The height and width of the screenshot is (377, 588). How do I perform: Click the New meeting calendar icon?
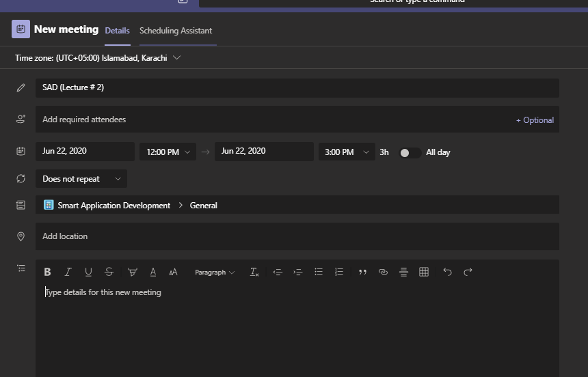[x=21, y=29]
